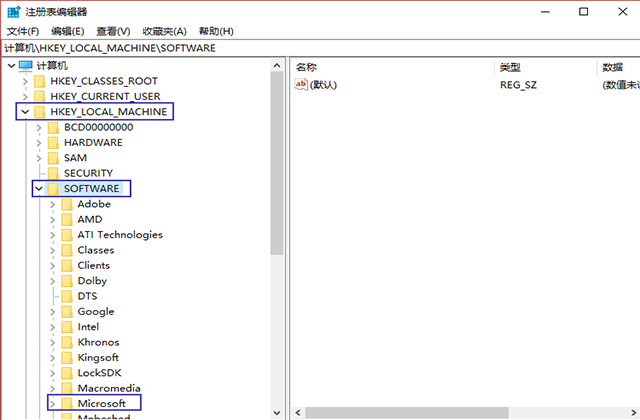Click tree scrollbar up arrow

coord(277,65)
